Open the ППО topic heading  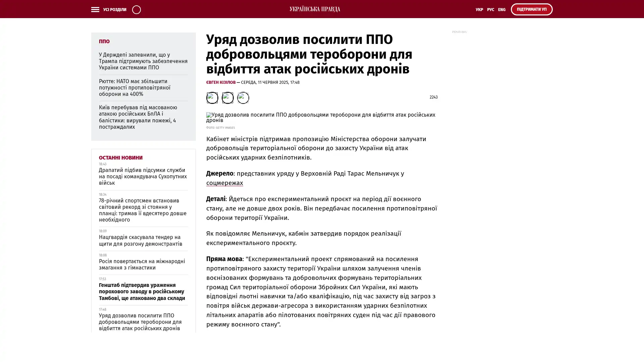pyautogui.click(x=104, y=42)
